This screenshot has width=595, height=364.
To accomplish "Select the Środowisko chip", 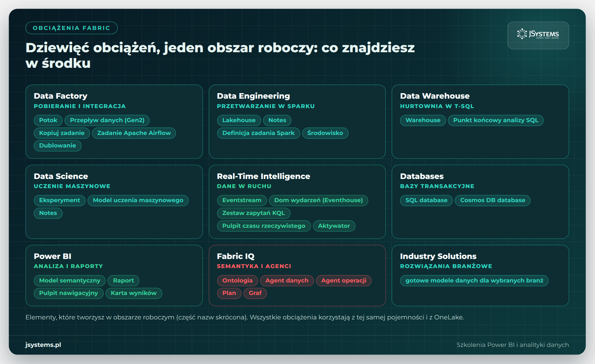I will click(325, 133).
